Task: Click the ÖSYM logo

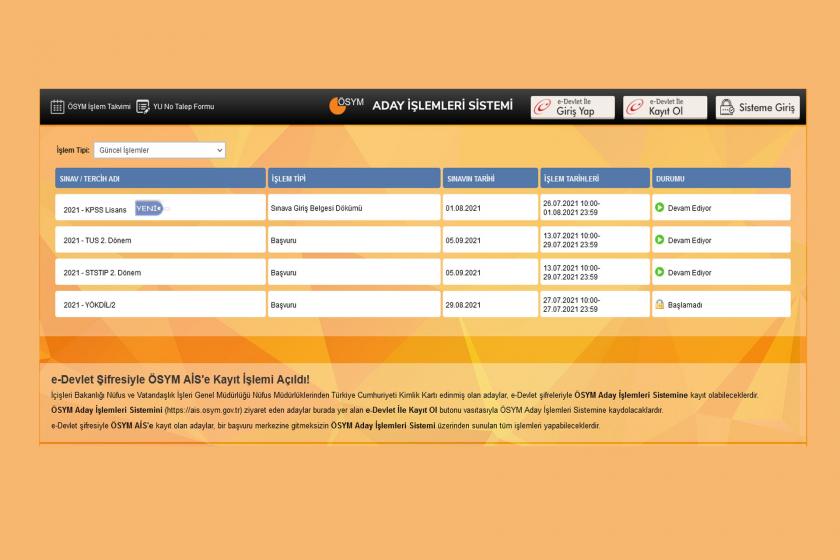Action: tap(346, 106)
